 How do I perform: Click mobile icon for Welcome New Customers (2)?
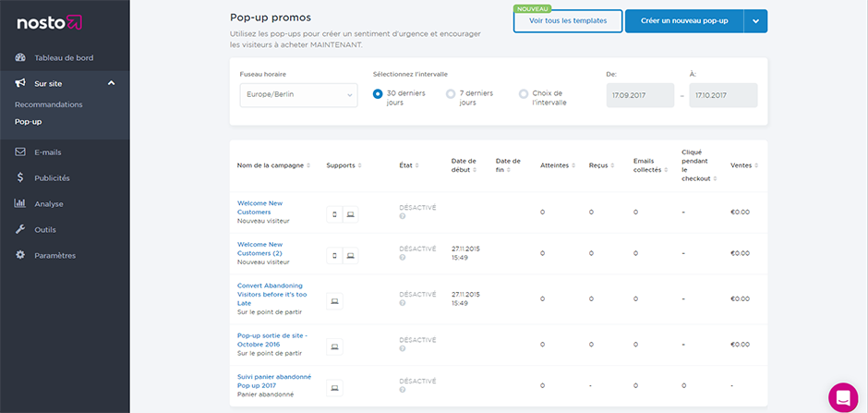click(334, 255)
